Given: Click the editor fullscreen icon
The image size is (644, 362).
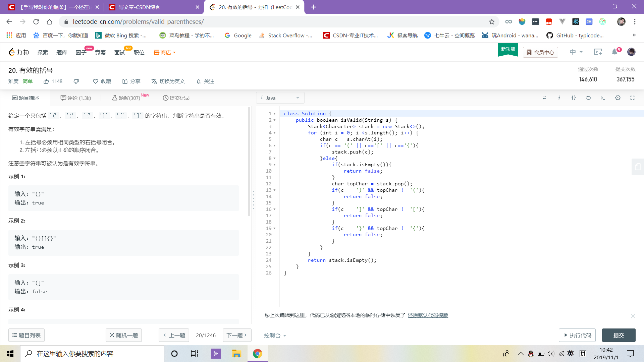Looking at the screenshot, I should coord(632,98).
